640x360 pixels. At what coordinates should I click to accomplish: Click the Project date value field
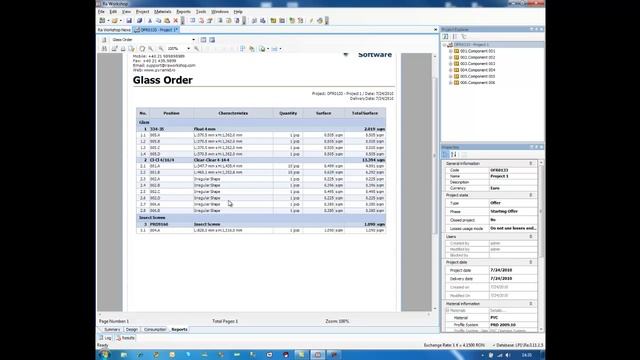(x=513, y=270)
